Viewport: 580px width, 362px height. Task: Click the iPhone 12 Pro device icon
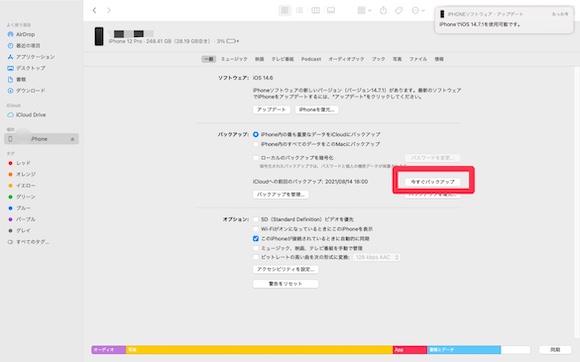(x=99, y=36)
